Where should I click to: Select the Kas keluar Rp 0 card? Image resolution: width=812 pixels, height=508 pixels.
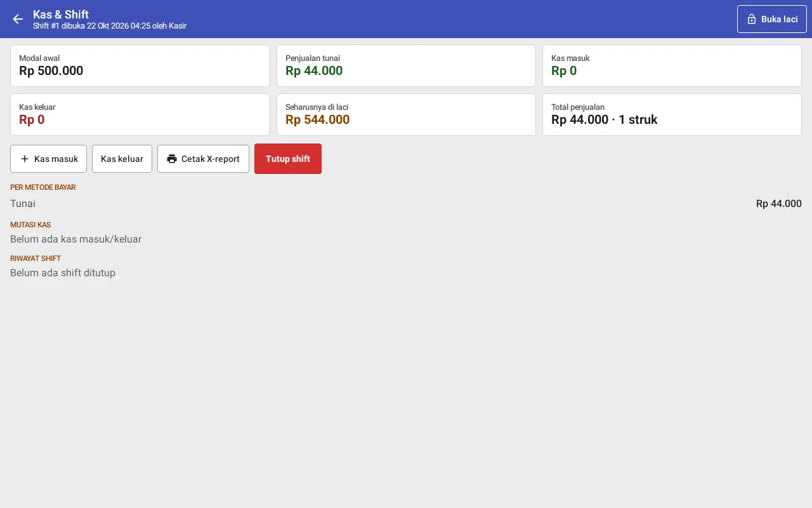pos(140,114)
